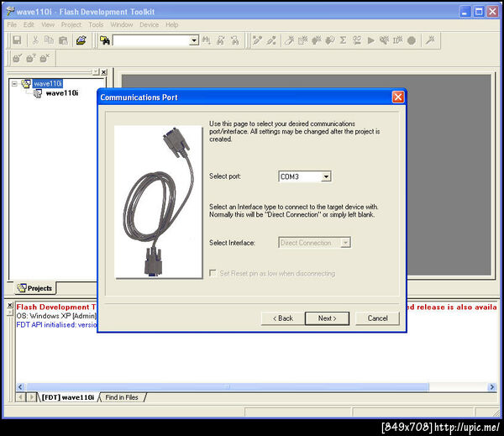The image size is (504, 436).
Task: Click the Connect device plug icon
Action: click(x=257, y=40)
